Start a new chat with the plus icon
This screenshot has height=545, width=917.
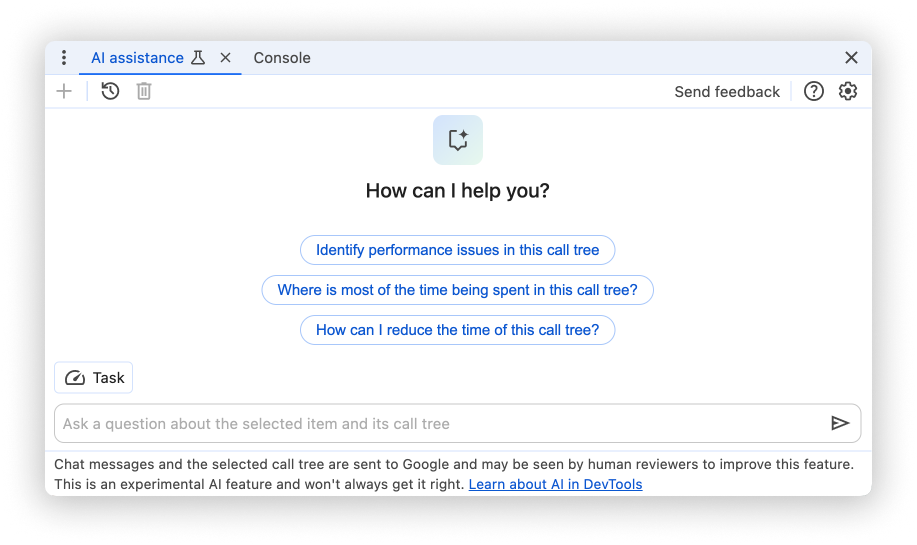point(64,92)
